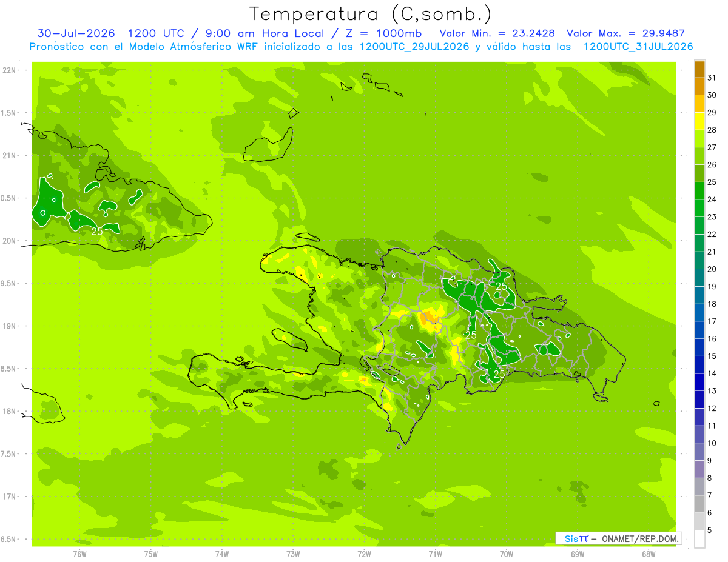The width and height of the screenshot is (728, 562).
Task: Click legend value "27"
Action: tap(712, 147)
